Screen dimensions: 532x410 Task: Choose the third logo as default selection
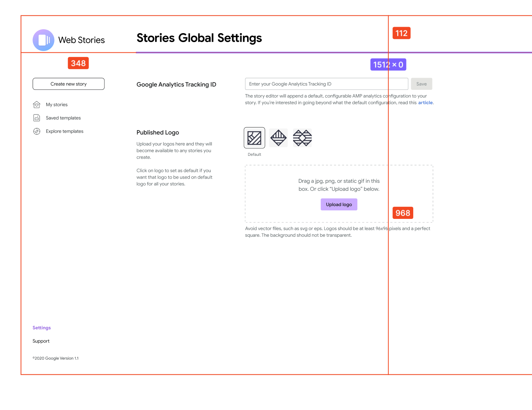click(x=302, y=138)
